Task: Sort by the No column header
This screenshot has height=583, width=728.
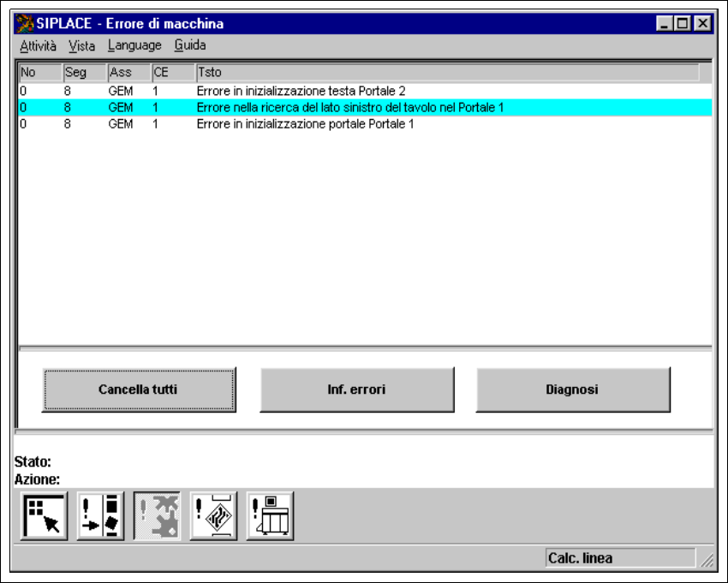Action: point(40,73)
